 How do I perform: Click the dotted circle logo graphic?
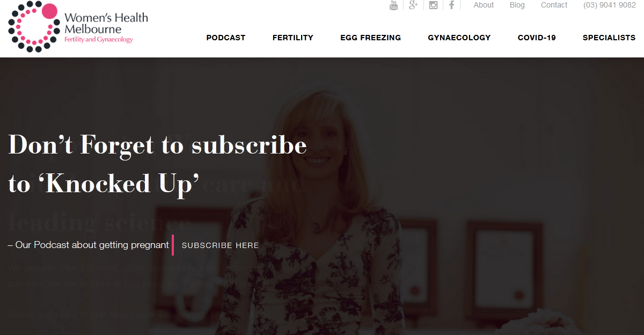pos(33,27)
